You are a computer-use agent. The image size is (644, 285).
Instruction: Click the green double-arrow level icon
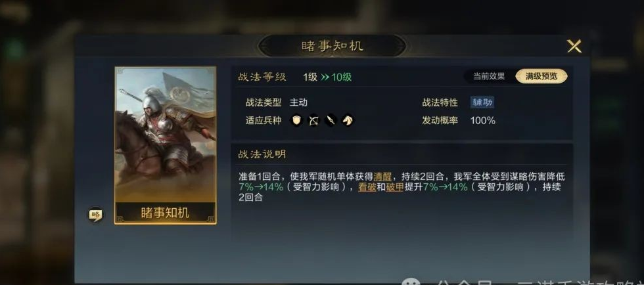coord(325,77)
